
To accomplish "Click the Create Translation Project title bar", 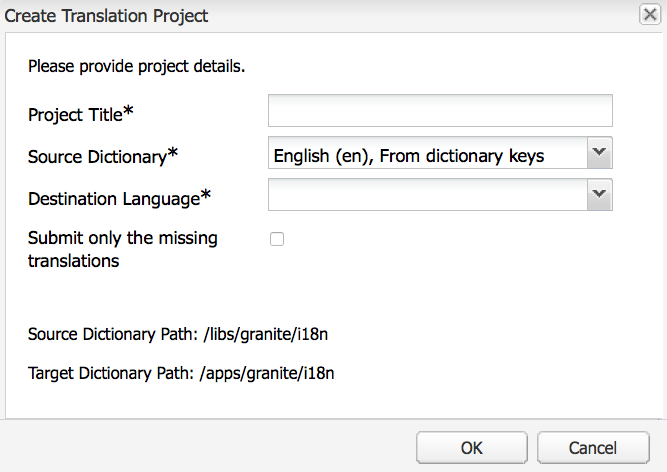I will click(x=300, y=15).
